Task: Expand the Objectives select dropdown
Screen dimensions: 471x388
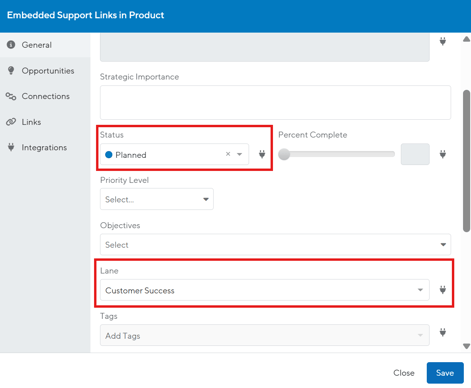Action: tap(275, 245)
